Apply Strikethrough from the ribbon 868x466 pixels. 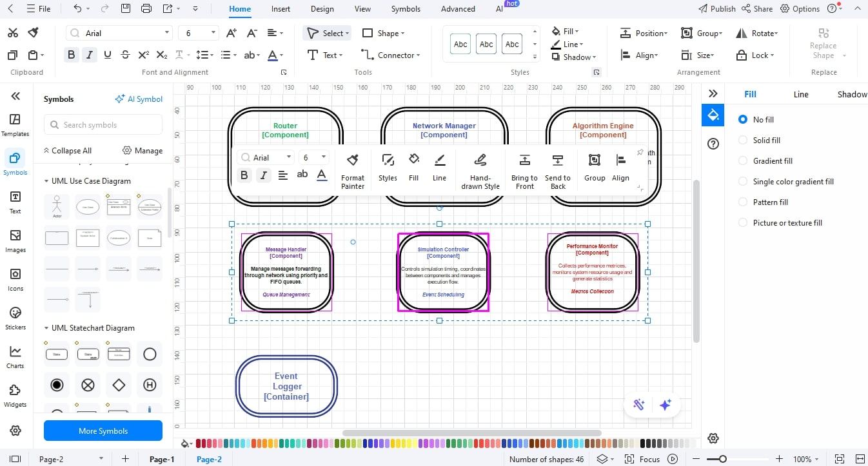(125, 55)
